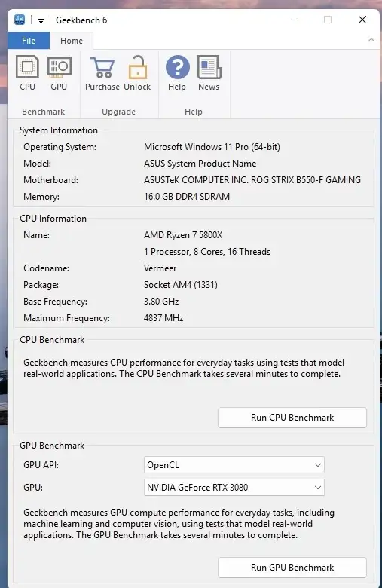The width and height of the screenshot is (382, 588).
Task: Select the text 'Microsoft Windows 11 Pro (64-bit)'
Action: (x=212, y=147)
